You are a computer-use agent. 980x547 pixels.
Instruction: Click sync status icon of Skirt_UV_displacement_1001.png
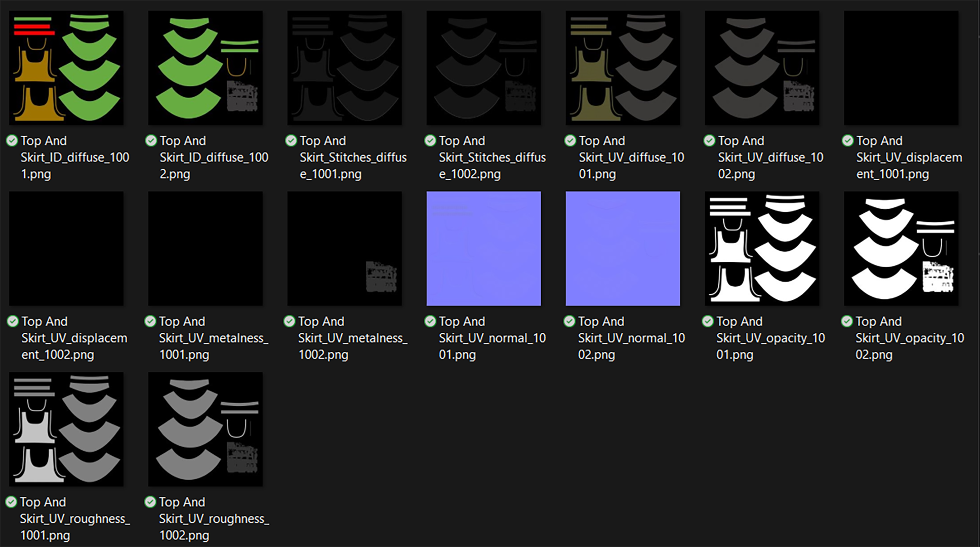[847, 140]
